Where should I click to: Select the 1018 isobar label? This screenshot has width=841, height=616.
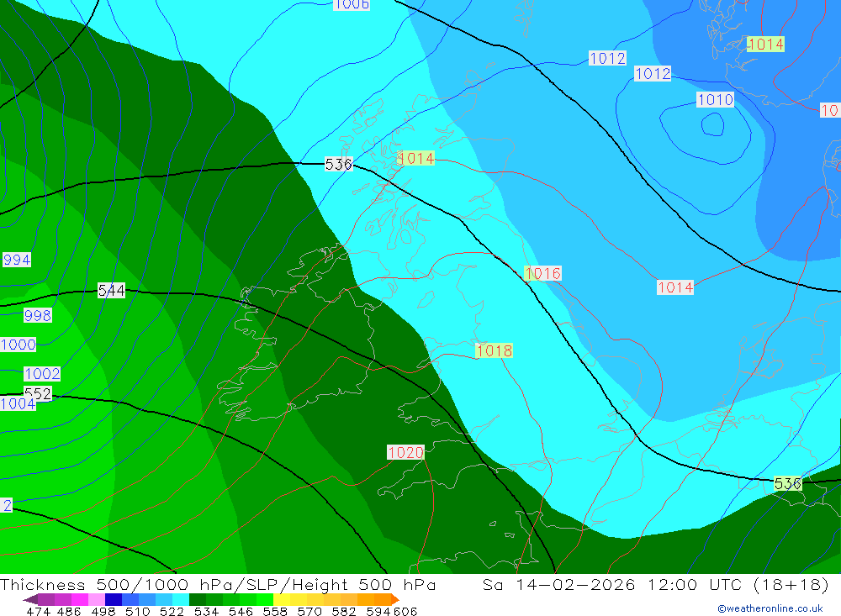coord(494,350)
